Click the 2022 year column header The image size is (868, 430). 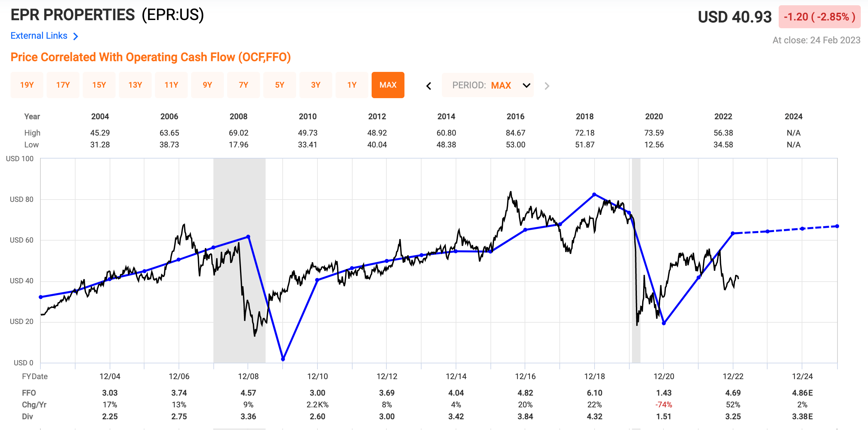pos(723,117)
